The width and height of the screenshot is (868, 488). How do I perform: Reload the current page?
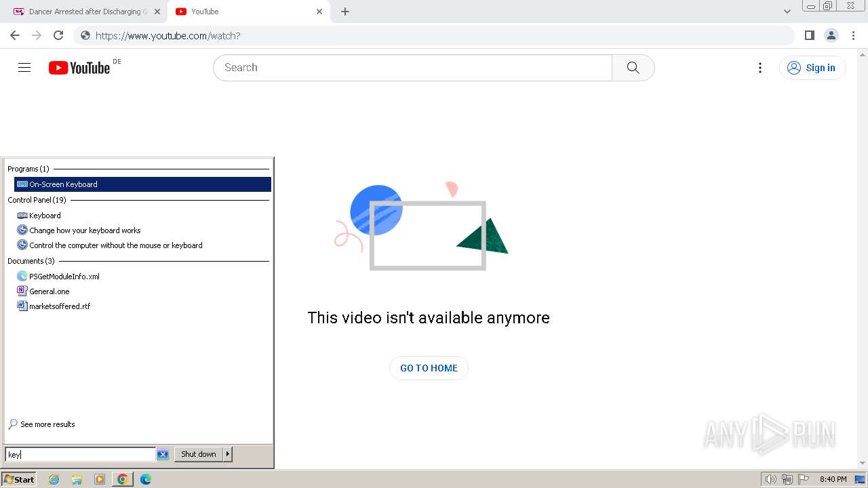click(58, 35)
